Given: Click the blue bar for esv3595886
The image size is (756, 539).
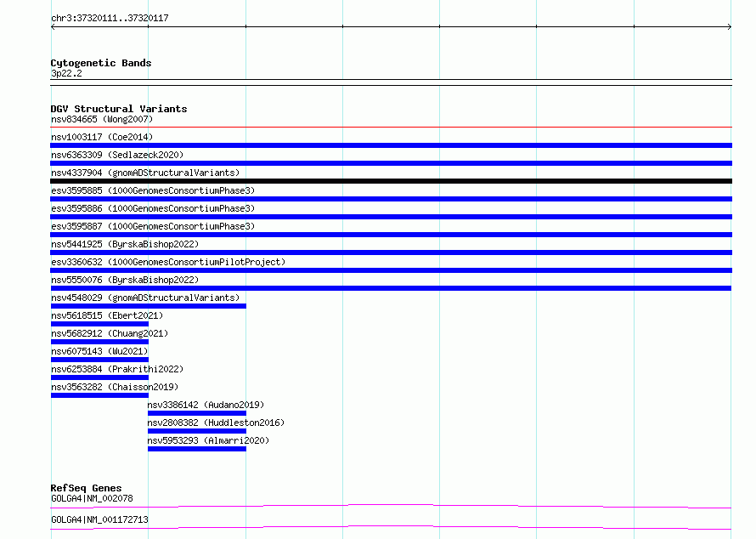Looking at the screenshot, I should (391, 217).
